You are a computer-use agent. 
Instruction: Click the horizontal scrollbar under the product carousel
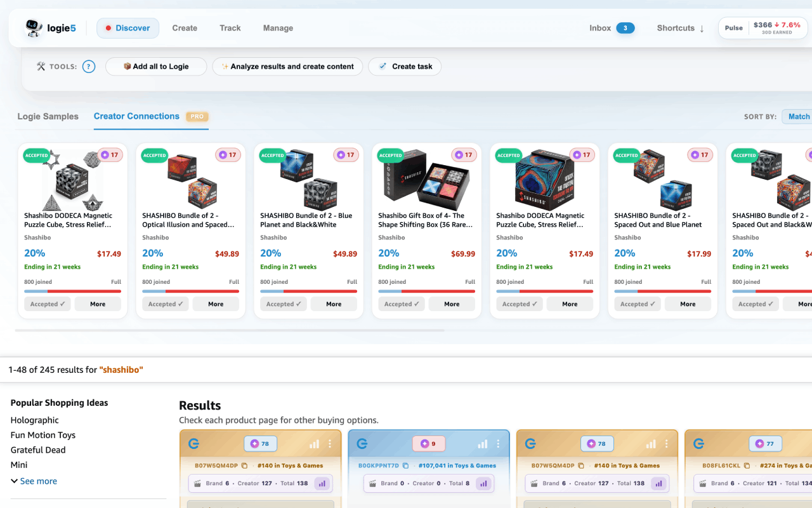[x=230, y=330]
